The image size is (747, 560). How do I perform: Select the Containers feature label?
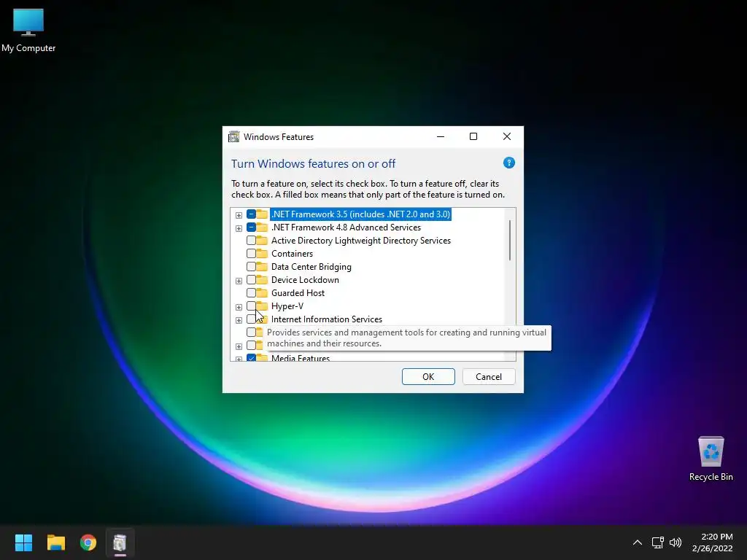(292, 253)
